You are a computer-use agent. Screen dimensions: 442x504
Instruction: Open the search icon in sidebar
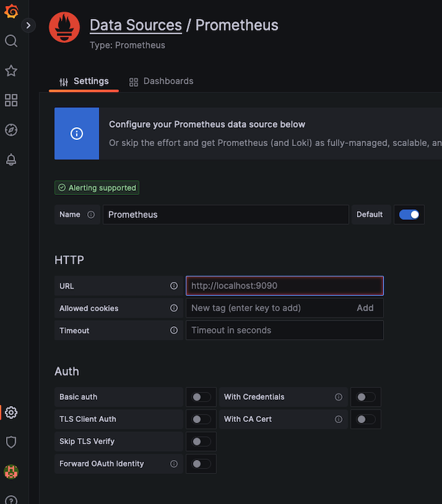tap(11, 41)
